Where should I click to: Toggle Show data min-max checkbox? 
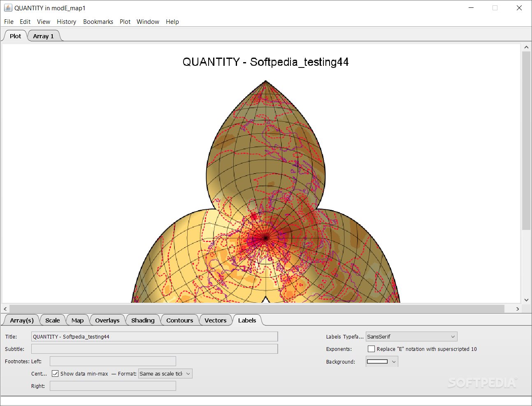pyautogui.click(x=55, y=374)
